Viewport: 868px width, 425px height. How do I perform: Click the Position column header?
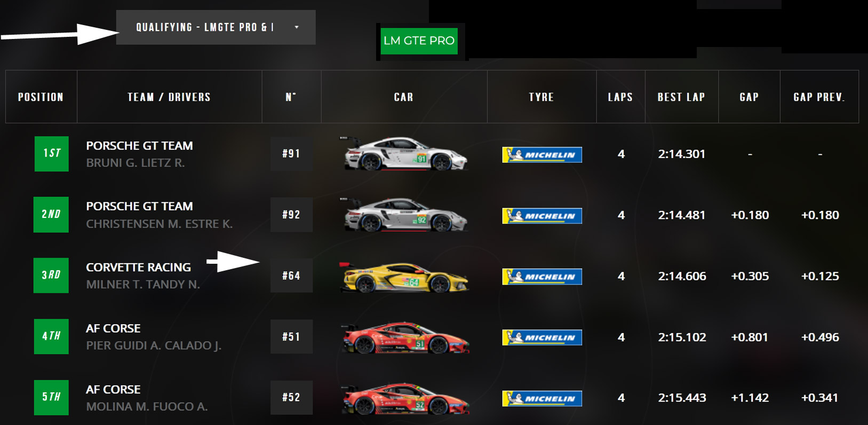[41, 97]
